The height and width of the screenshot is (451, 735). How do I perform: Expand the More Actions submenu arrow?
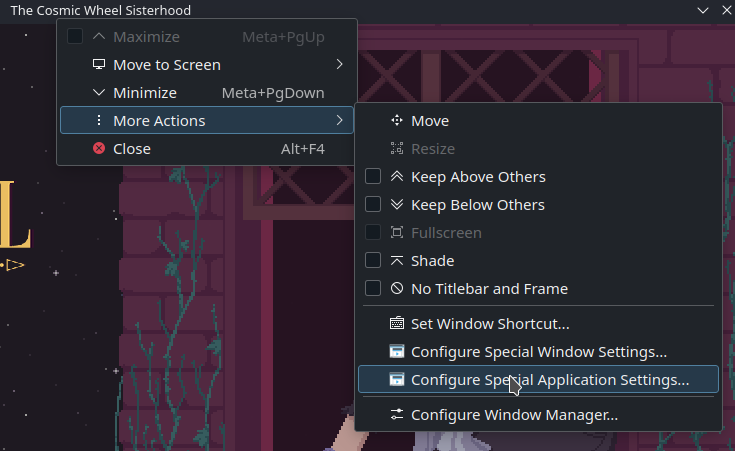click(339, 120)
